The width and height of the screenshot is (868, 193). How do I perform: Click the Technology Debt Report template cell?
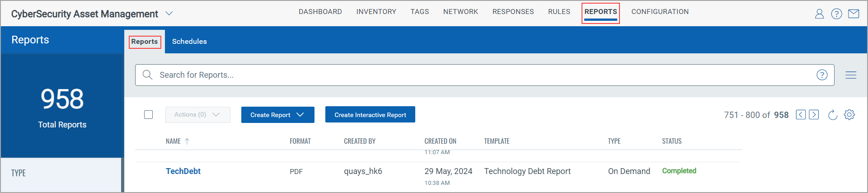(527, 171)
